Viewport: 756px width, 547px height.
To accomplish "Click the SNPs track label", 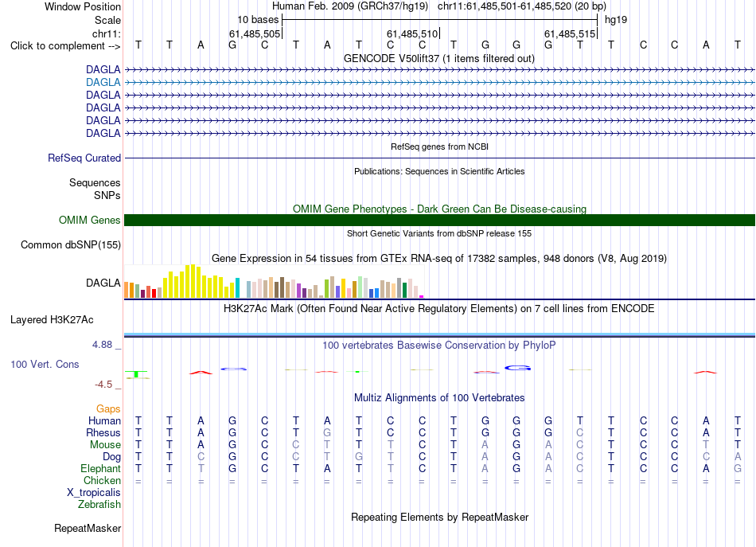I will pos(107,195).
